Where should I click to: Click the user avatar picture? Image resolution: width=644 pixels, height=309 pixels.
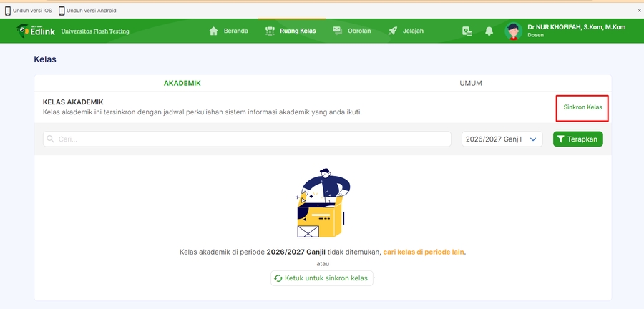click(x=513, y=31)
